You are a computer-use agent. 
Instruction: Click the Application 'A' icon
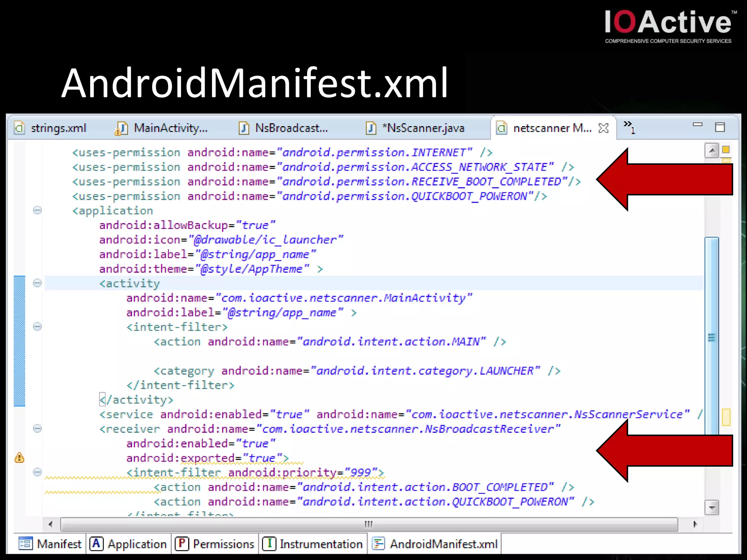96,544
